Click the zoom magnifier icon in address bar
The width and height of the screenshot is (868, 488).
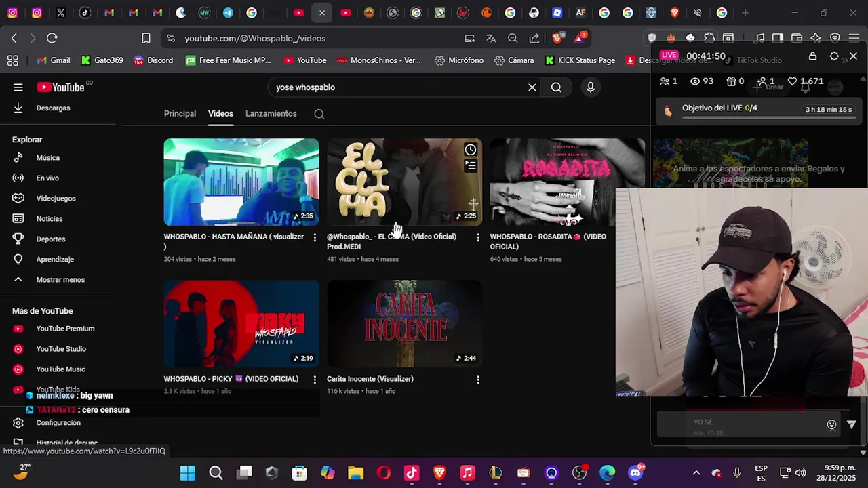pyautogui.click(x=513, y=39)
